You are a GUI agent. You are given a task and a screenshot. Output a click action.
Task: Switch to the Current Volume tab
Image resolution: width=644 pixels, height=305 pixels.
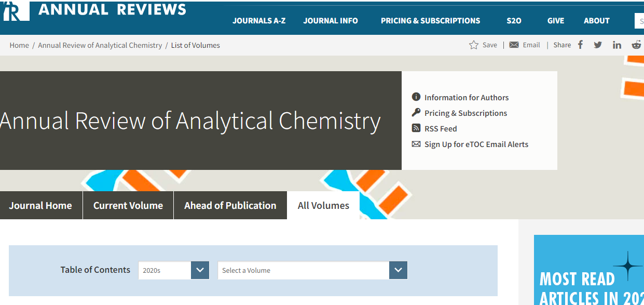128,205
